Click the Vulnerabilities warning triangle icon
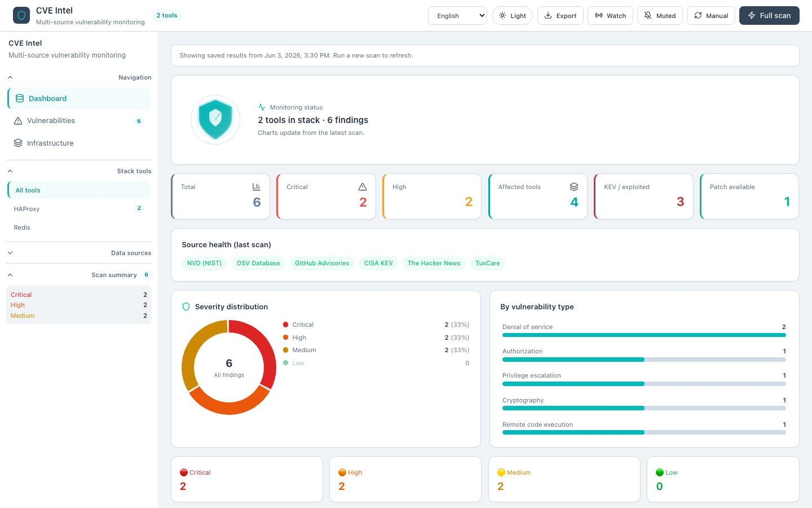Screen dimensions: 812x508 pos(18,121)
